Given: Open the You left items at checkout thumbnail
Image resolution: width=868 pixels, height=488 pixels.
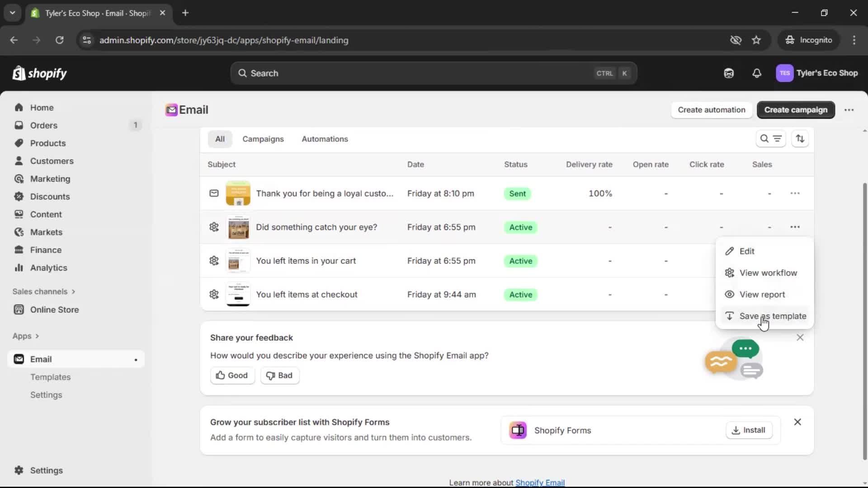Looking at the screenshot, I should 238,295.
